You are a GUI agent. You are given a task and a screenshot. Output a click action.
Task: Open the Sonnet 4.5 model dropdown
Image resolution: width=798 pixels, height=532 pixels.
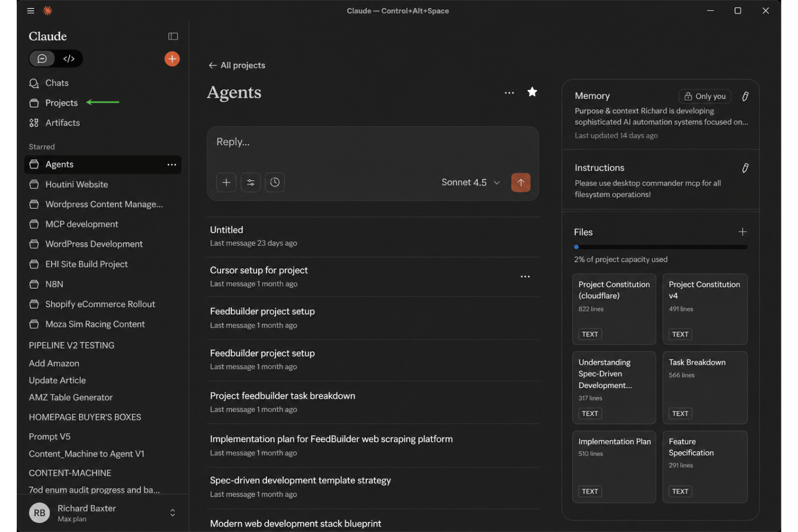point(471,182)
